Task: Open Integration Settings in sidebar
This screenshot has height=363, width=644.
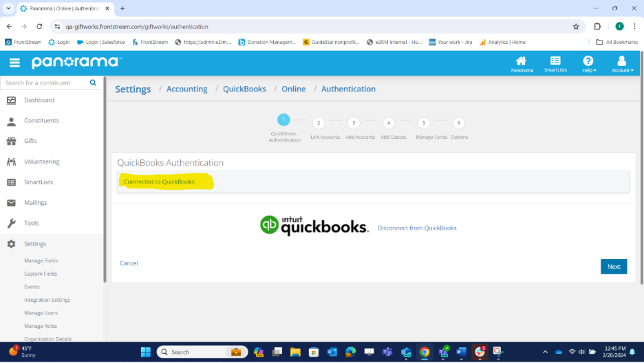Action: (x=47, y=300)
